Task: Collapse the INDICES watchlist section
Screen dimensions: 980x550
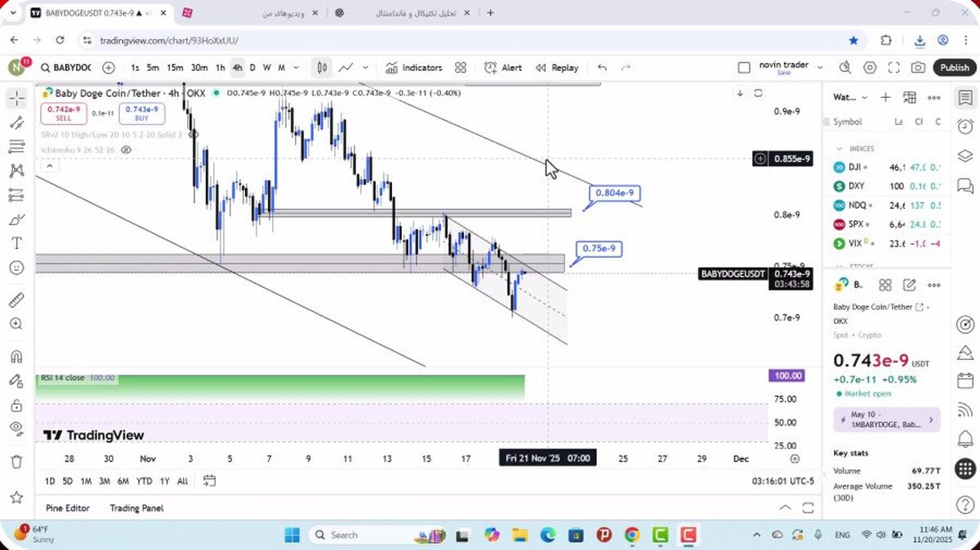Action: point(839,149)
